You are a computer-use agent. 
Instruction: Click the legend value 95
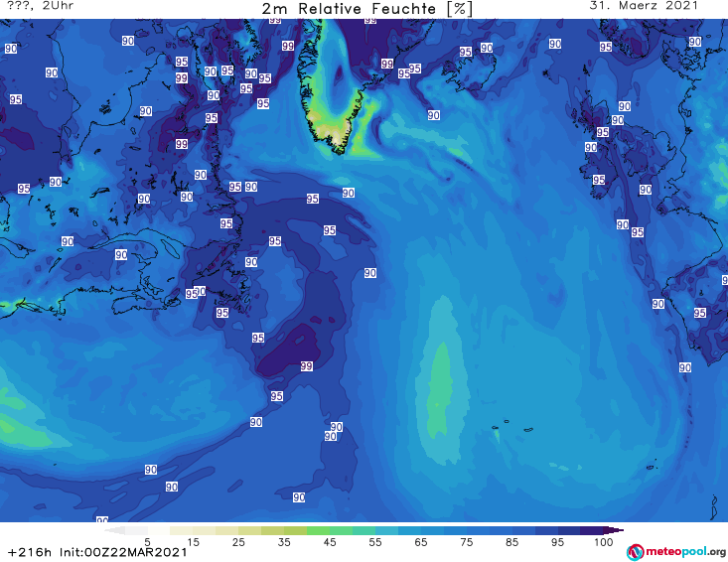click(557, 541)
